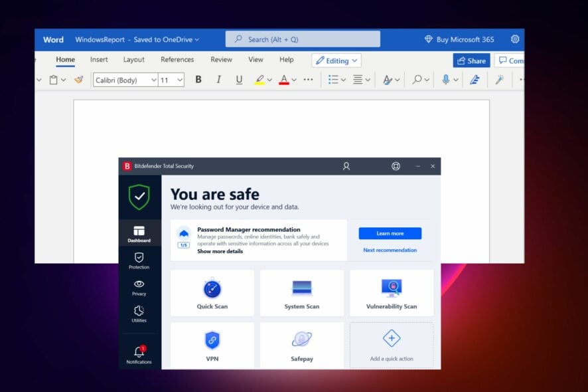Image resolution: width=588 pixels, height=392 pixels.
Task: Click inside the blank Word document page
Action: [281, 128]
